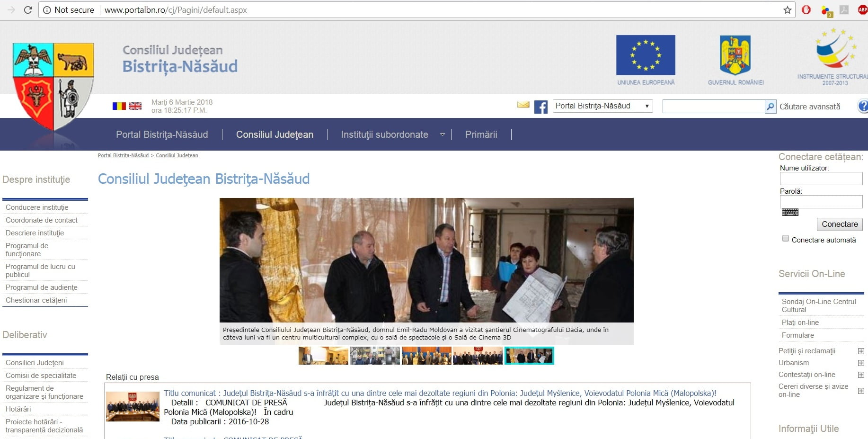Image resolution: width=868 pixels, height=439 pixels.
Task: Open the blue help question mark icon
Action: click(x=863, y=106)
